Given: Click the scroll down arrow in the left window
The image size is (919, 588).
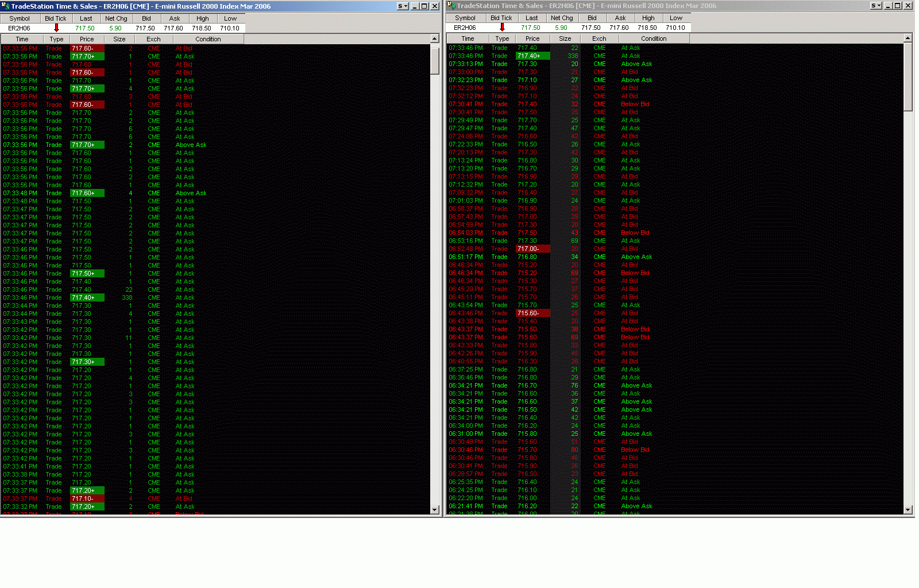Looking at the screenshot, I should coord(435,510).
